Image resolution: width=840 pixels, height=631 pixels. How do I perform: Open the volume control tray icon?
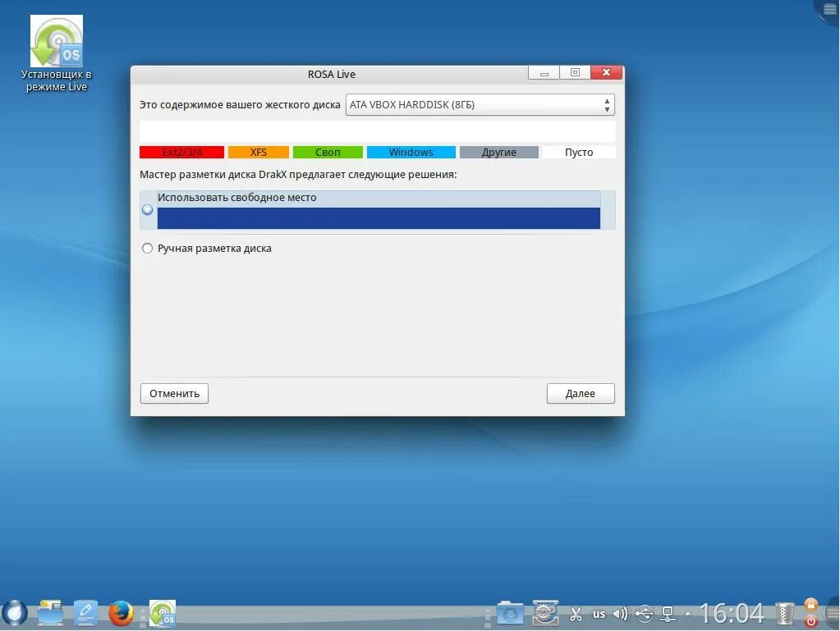tap(621, 613)
